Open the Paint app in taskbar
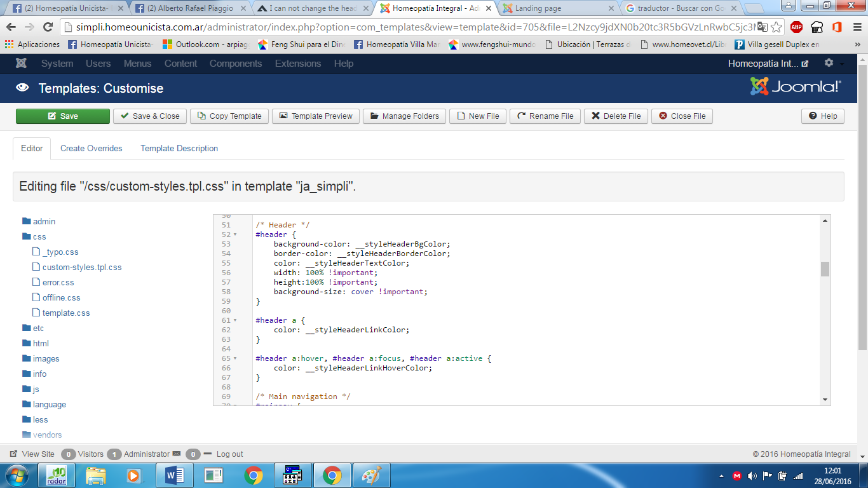Viewport: 868px width, 488px height. click(x=371, y=475)
